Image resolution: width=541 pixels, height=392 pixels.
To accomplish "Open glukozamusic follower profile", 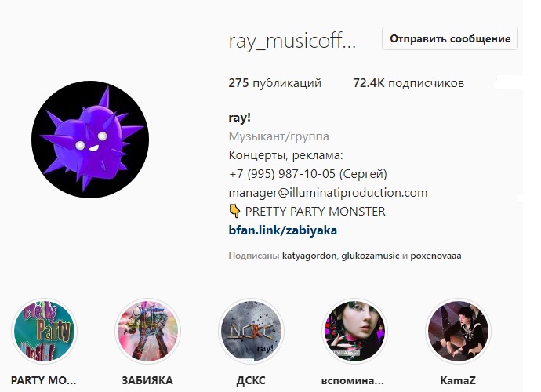I will 370,256.
